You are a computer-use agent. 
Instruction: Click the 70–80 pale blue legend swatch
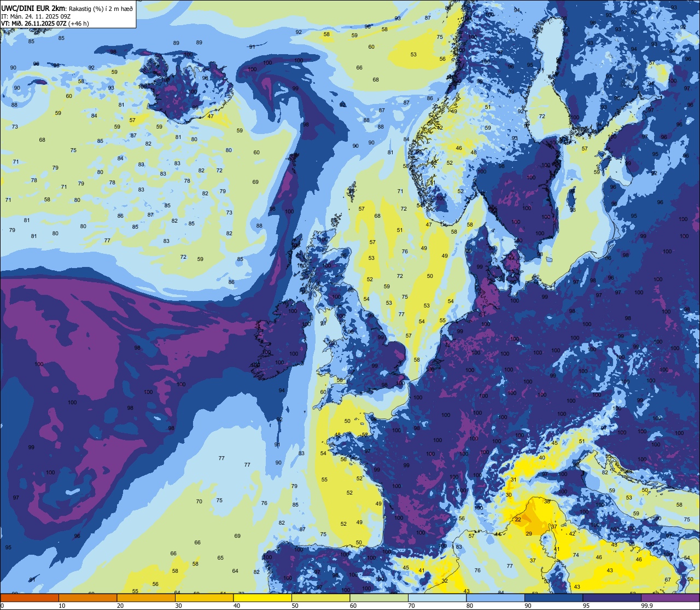click(x=437, y=597)
